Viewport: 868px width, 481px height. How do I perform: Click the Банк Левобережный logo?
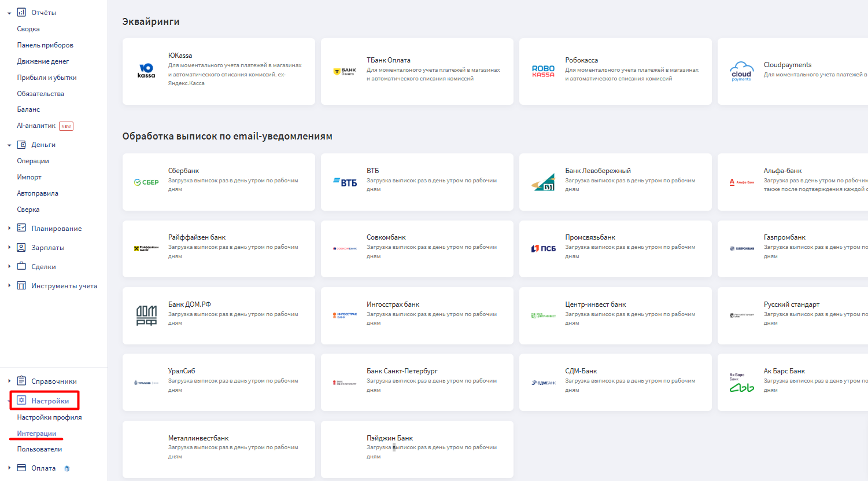coord(543,182)
